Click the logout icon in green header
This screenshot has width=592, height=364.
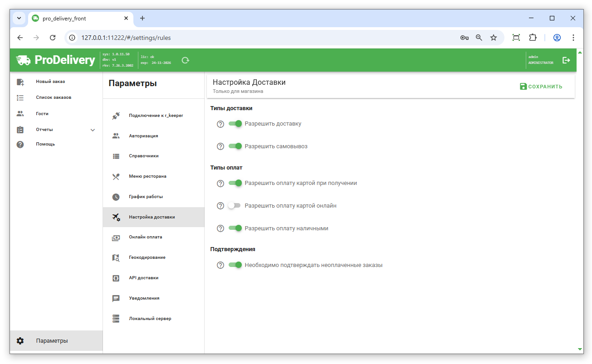566,60
